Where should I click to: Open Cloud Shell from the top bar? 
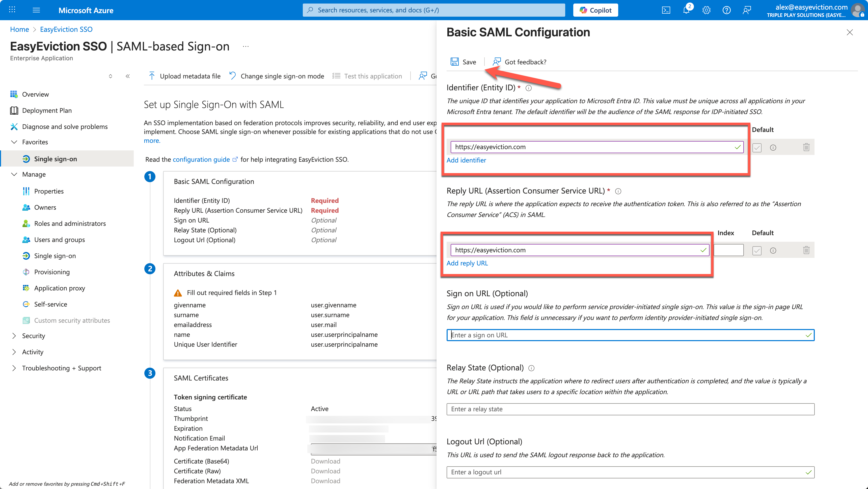tap(666, 10)
